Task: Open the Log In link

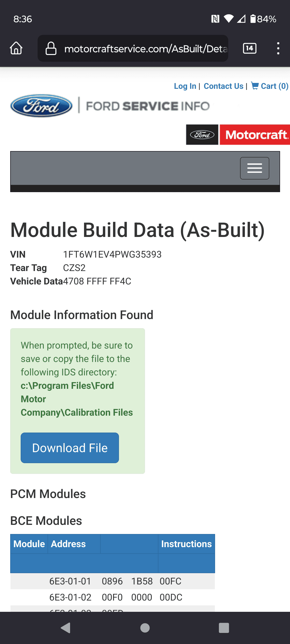Action: [185, 86]
